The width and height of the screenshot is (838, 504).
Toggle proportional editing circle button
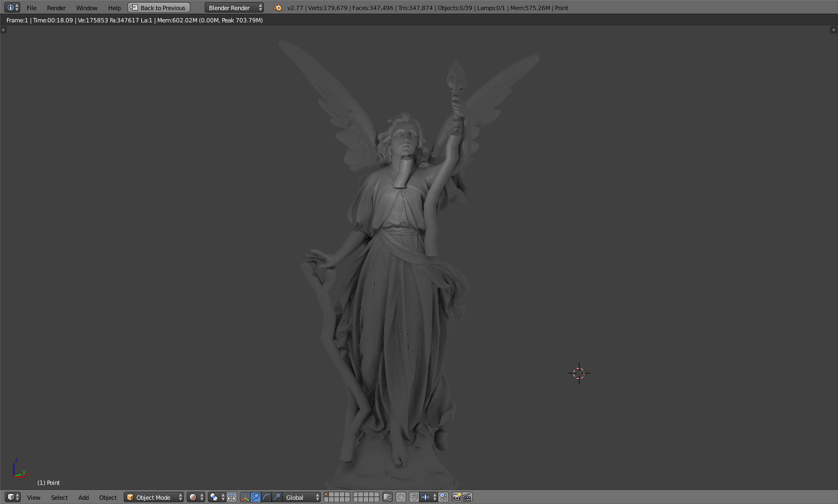(401, 497)
